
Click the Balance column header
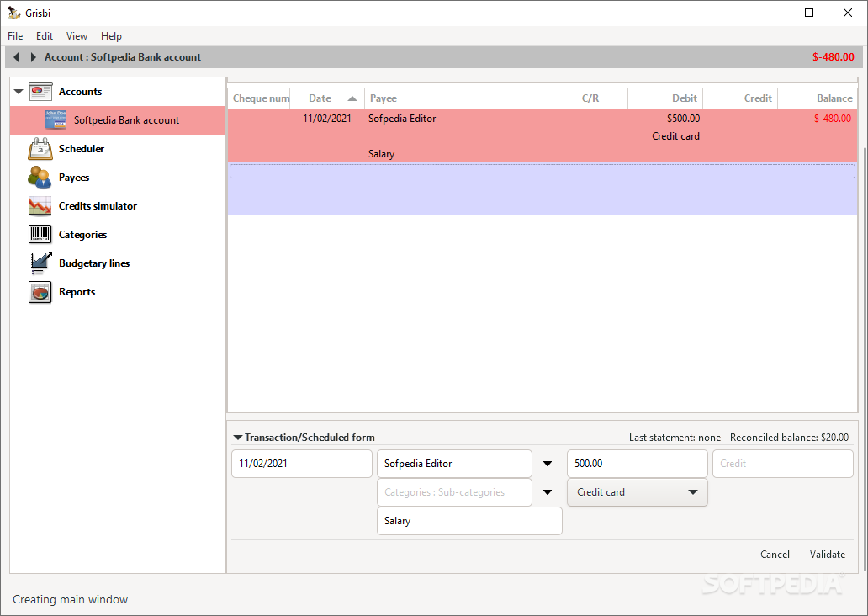pyautogui.click(x=818, y=98)
